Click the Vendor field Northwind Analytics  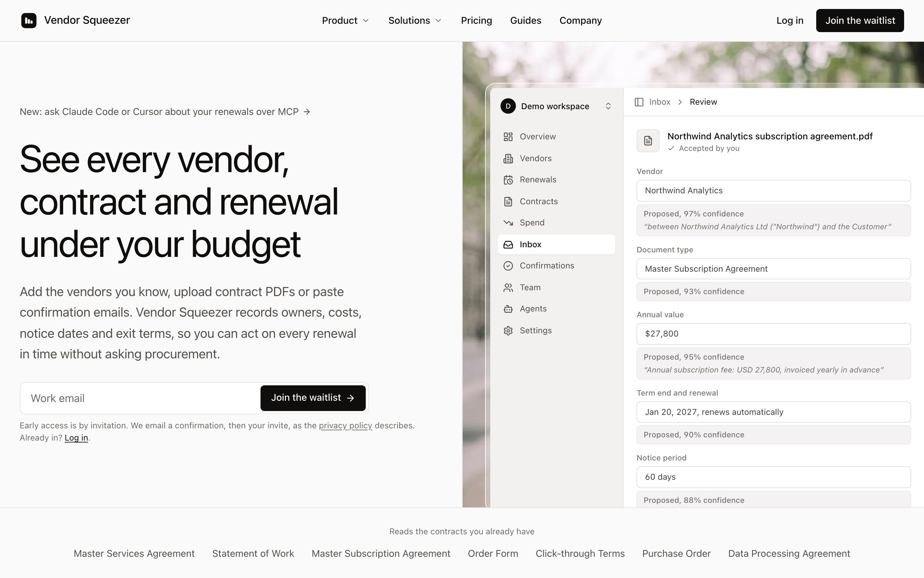(773, 190)
